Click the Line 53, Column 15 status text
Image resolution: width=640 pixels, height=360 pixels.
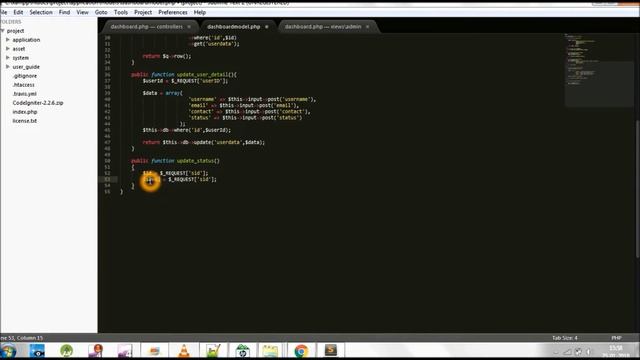pos(21,338)
